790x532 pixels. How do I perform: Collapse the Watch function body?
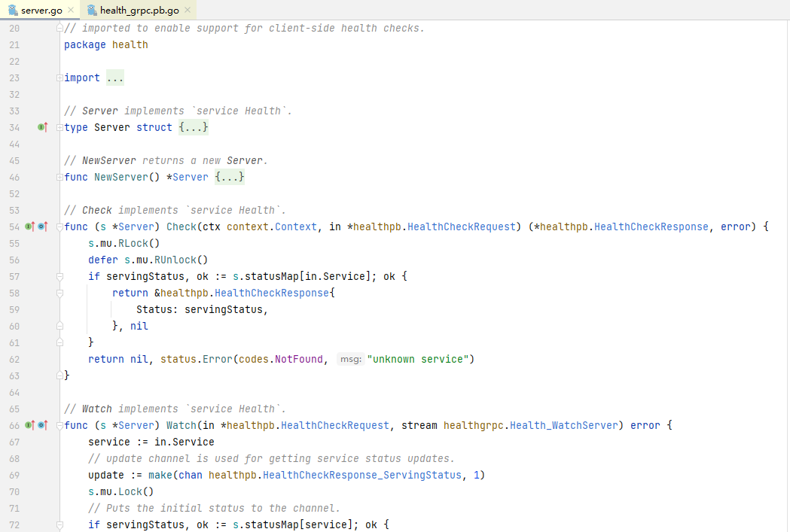click(59, 426)
